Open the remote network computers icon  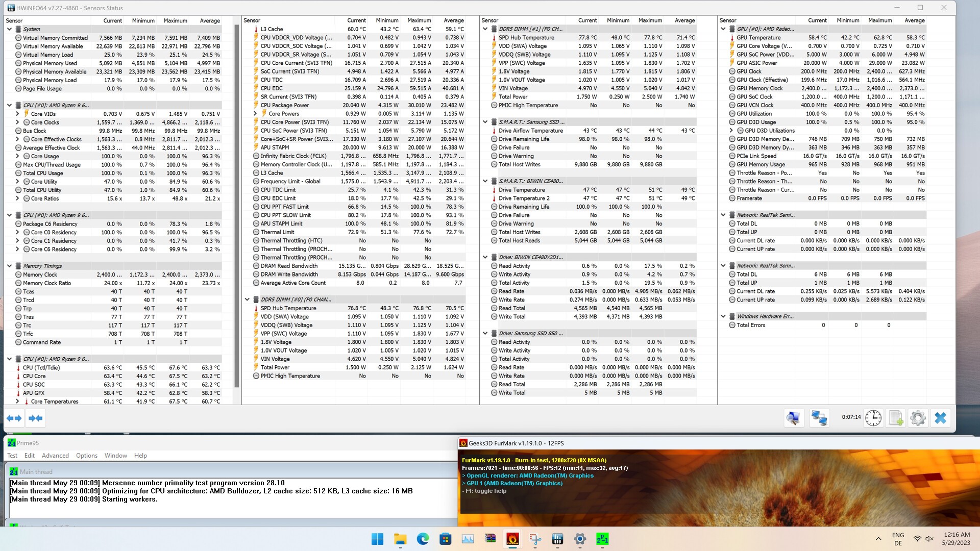819,418
